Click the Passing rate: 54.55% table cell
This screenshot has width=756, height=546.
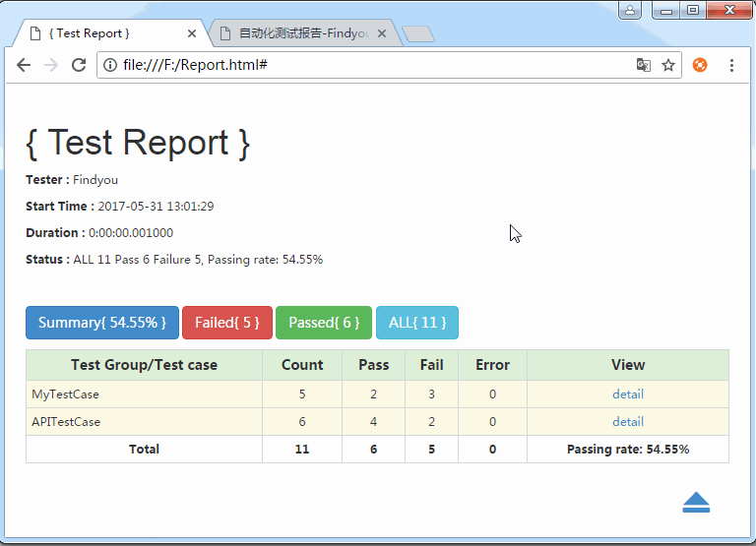tap(628, 450)
